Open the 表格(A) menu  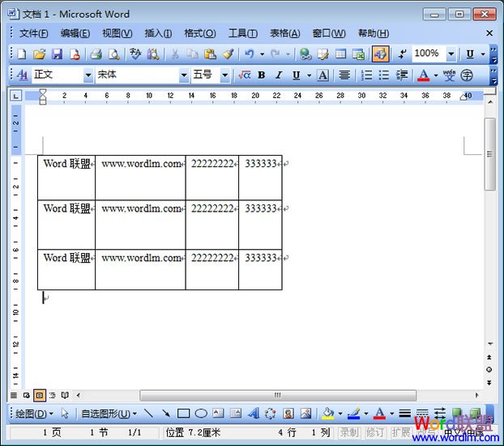pos(284,33)
